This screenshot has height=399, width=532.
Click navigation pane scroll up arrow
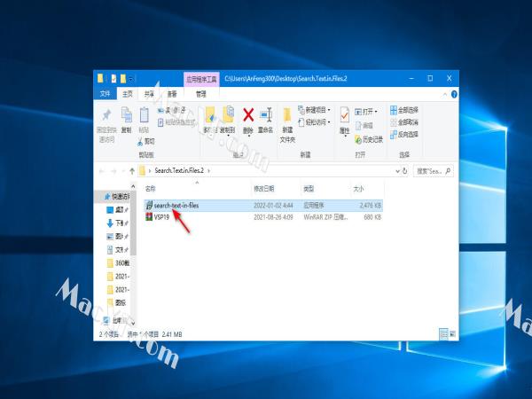(133, 186)
